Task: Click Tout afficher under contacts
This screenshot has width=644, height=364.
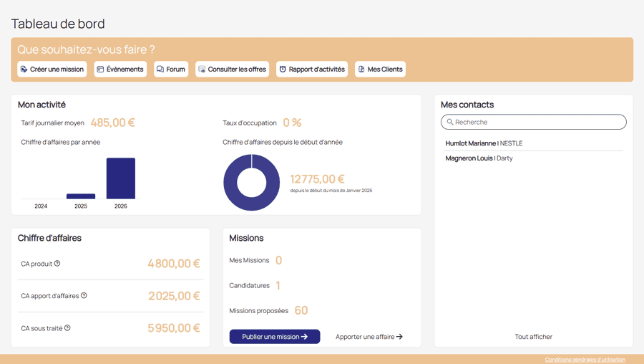Action: click(533, 337)
